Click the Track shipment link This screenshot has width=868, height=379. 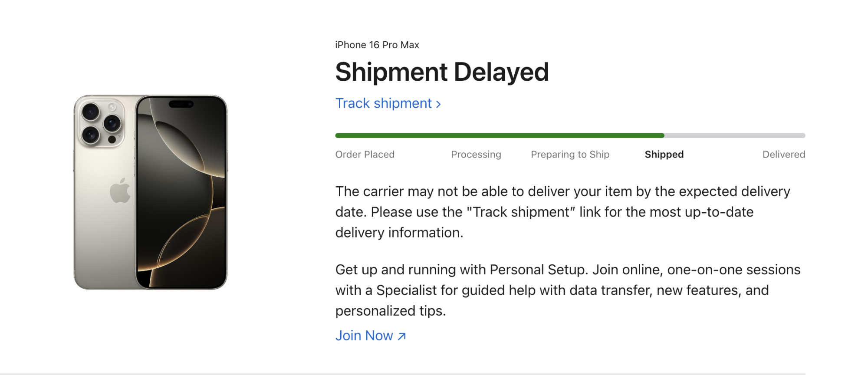384,103
